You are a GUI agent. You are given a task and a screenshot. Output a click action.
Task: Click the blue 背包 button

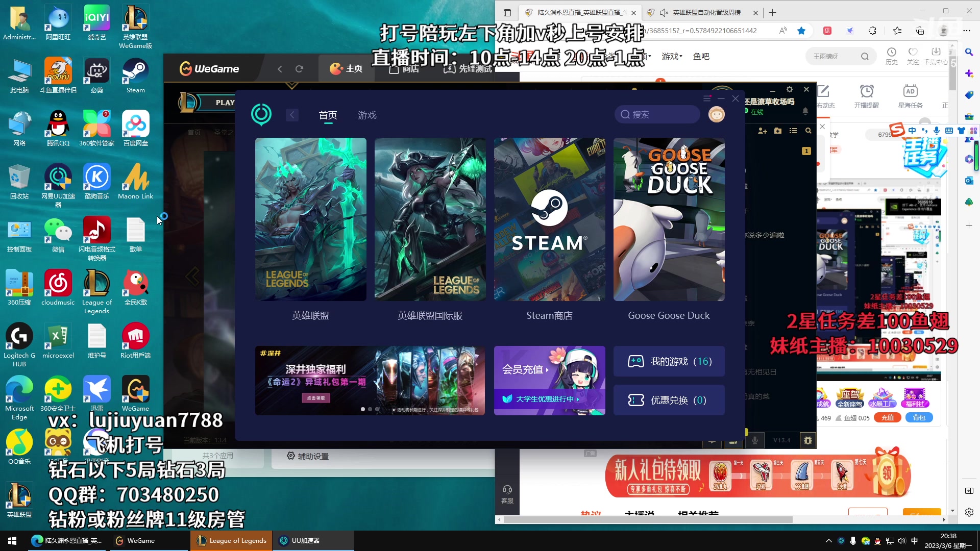[919, 417]
